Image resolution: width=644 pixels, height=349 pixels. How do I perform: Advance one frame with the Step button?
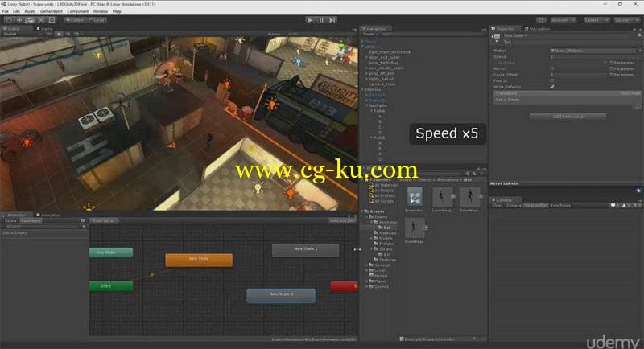tap(332, 19)
